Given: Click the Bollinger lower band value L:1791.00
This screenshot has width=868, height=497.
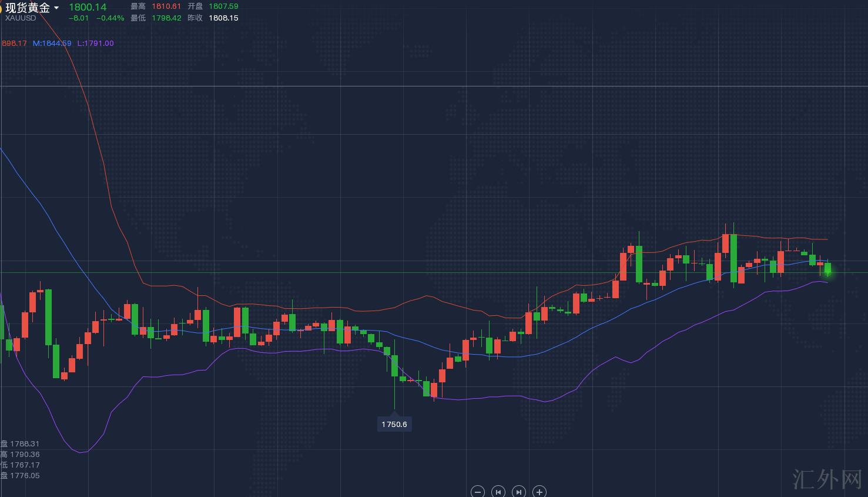Looking at the screenshot, I should click(x=95, y=44).
